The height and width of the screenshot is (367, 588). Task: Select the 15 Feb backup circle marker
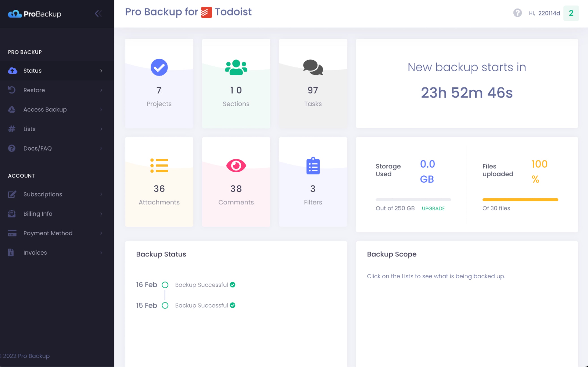[x=165, y=305]
